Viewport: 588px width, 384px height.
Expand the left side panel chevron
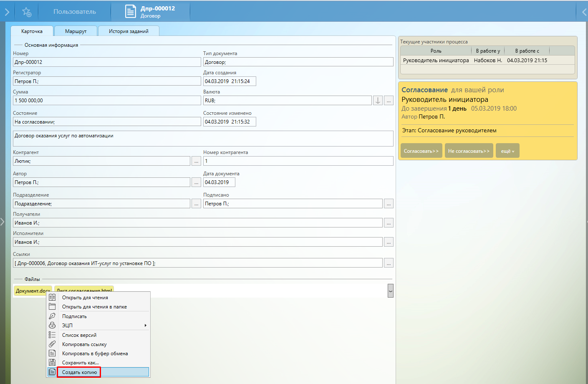pyautogui.click(x=3, y=222)
